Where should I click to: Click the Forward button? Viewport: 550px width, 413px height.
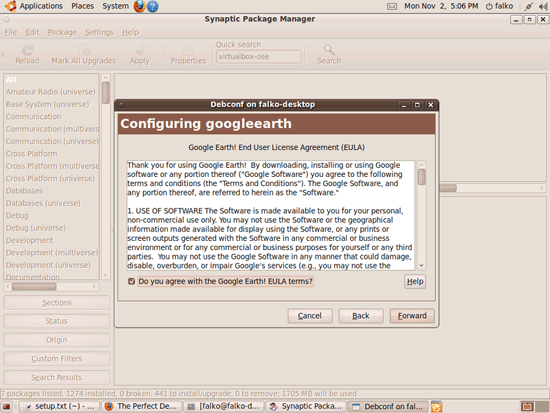tap(412, 316)
